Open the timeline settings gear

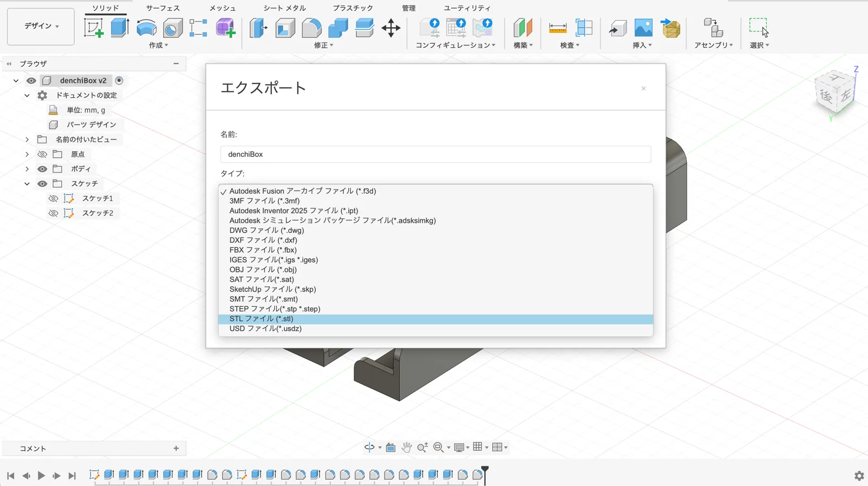click(859, 476)
